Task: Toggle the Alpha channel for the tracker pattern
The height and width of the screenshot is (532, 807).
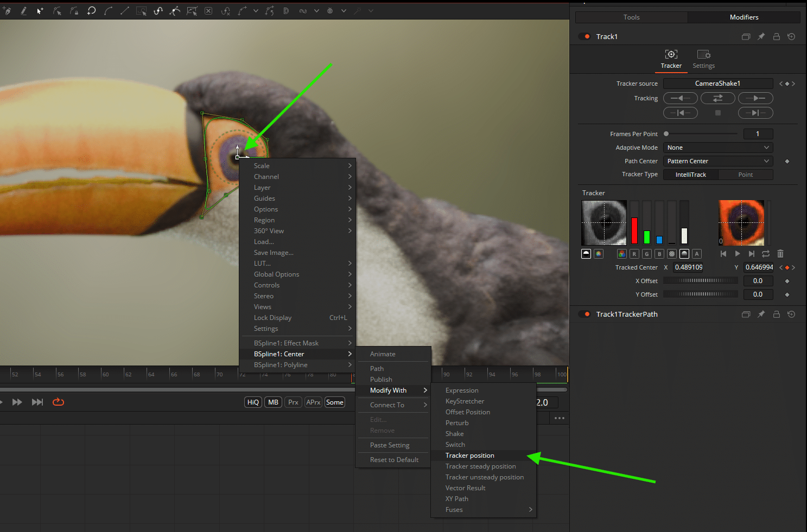Action: 697,253
